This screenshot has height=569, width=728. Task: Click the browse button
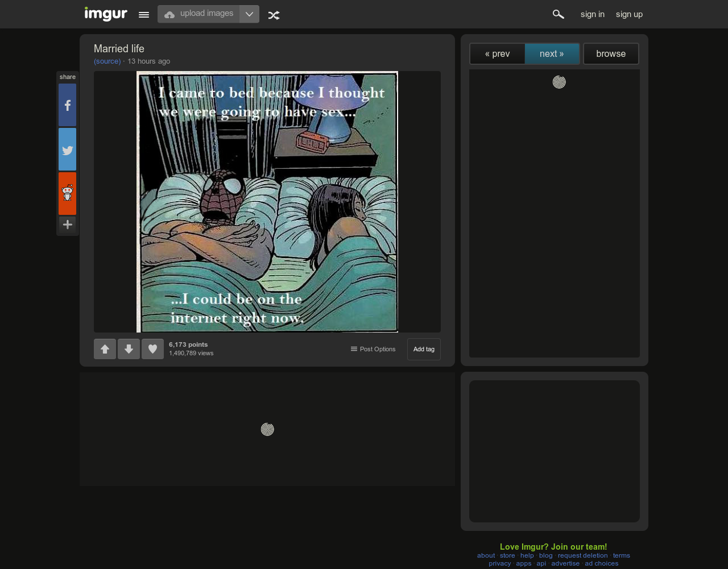pyautogui.click(x=611, y=54)
